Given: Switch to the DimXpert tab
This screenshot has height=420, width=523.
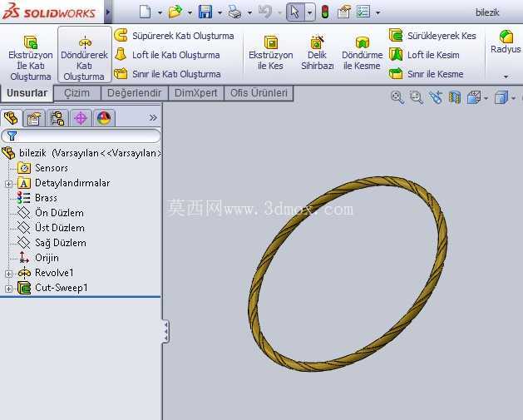Looking at the screenshot, I should (196, 93).
